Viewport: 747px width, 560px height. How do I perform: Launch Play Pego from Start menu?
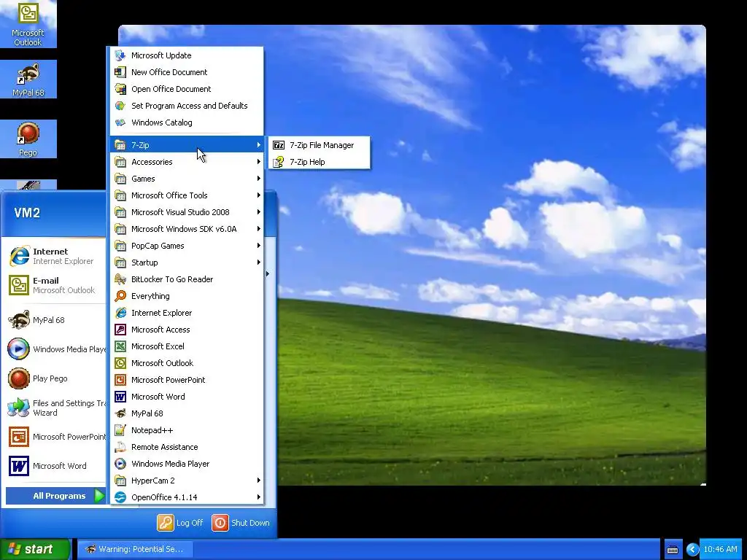(55, 378)
